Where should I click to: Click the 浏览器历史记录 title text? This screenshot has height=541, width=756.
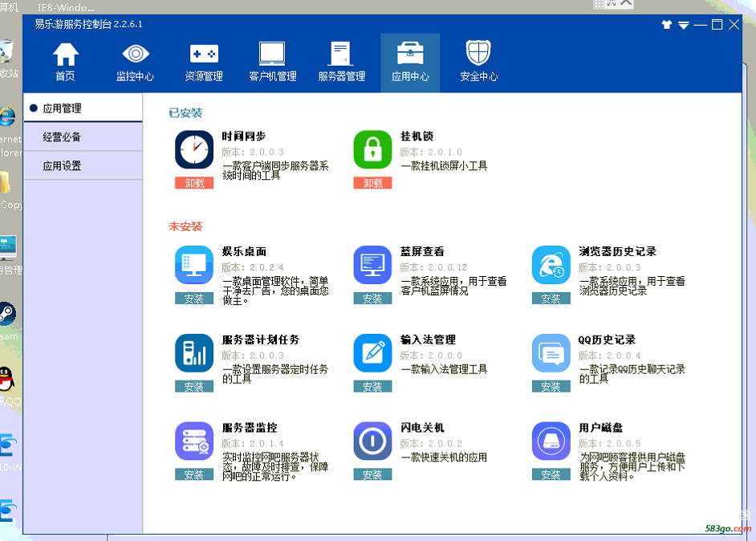pyautogui.click(x=618, y=252)
